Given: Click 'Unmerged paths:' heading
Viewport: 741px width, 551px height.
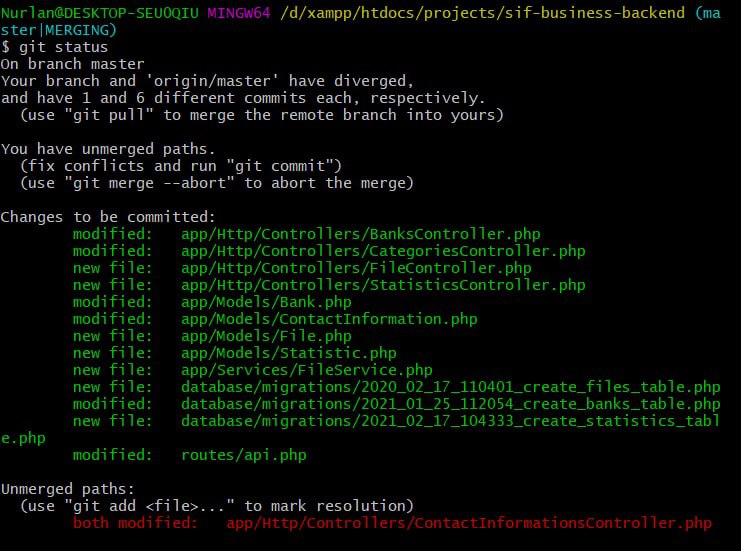Looking at the screenshot, I should [x=68, y=489].
